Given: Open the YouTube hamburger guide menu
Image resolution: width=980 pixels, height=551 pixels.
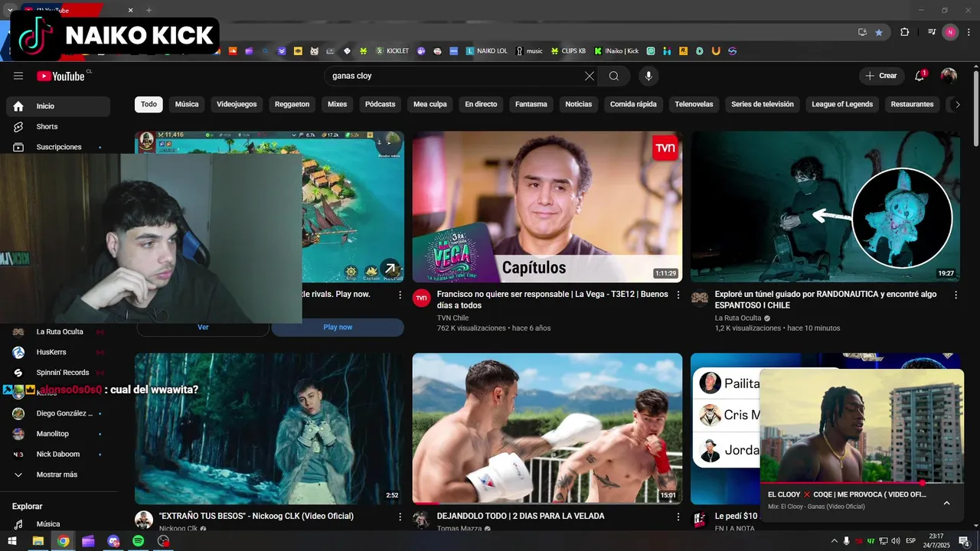Looking at the screenshot, I should [18, 76].
